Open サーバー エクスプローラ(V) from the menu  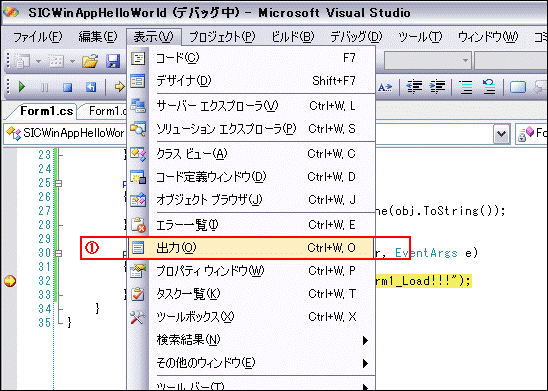point(251,106)
